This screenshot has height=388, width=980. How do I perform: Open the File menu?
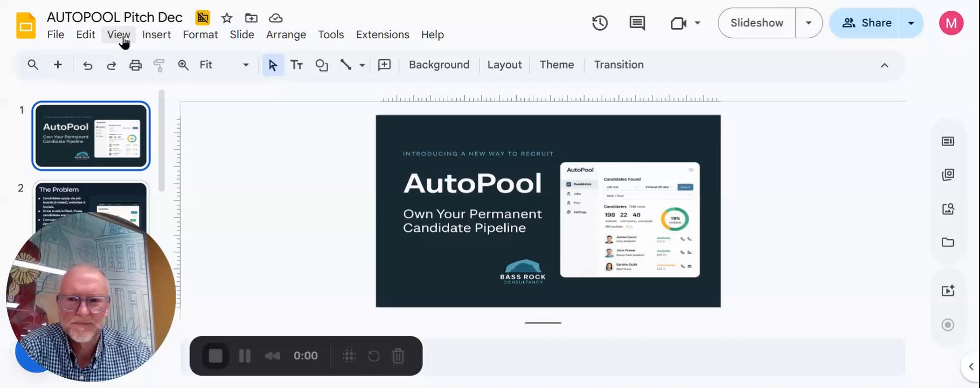tap(55, 34)
